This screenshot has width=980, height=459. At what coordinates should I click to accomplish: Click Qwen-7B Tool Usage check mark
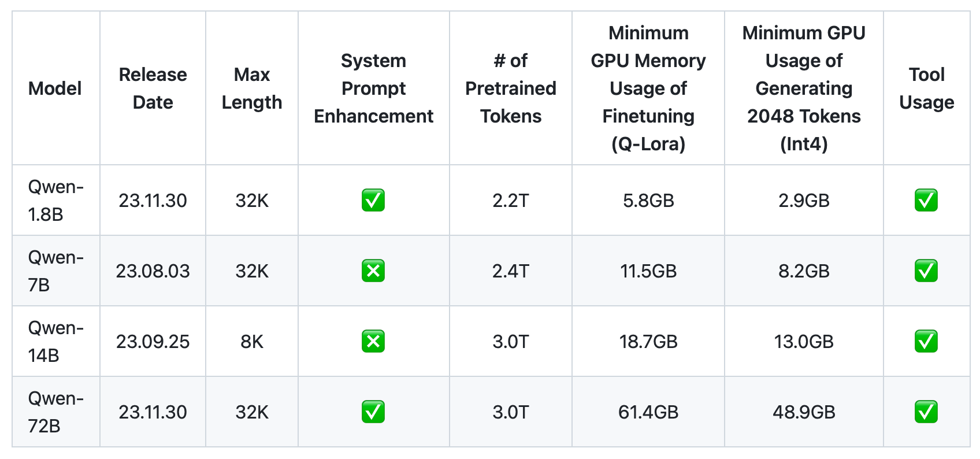point(926,271)
